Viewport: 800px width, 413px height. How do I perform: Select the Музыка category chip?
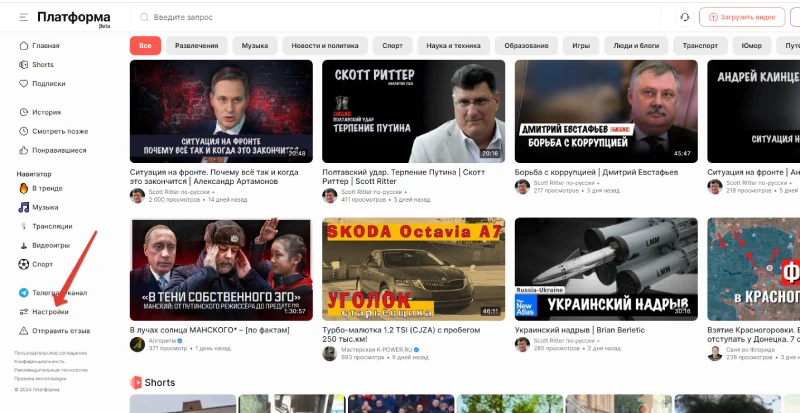click(x=255, y=45)
